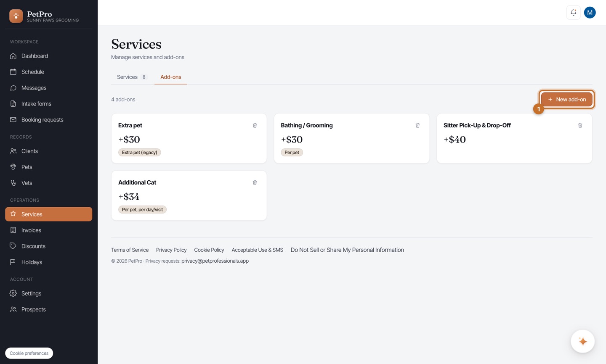Screen dimensions: 606x364
Task: Click the Messages chat bubble icon
Action: (13, 88)
